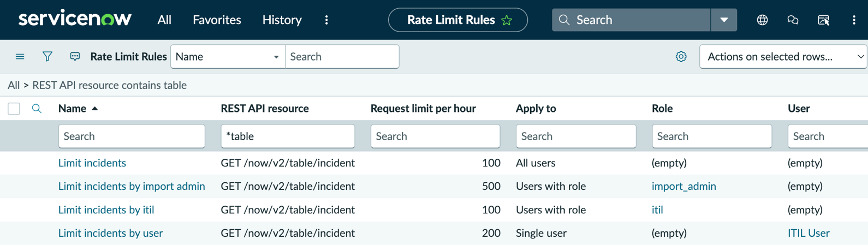Open the itil role link

pyautogui.click(x=657, y=210)
